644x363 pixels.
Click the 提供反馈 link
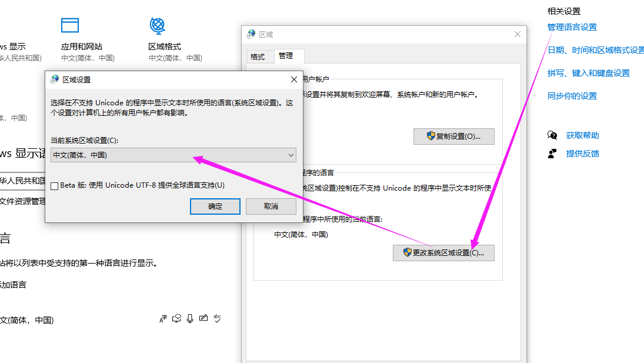point(582,154)
